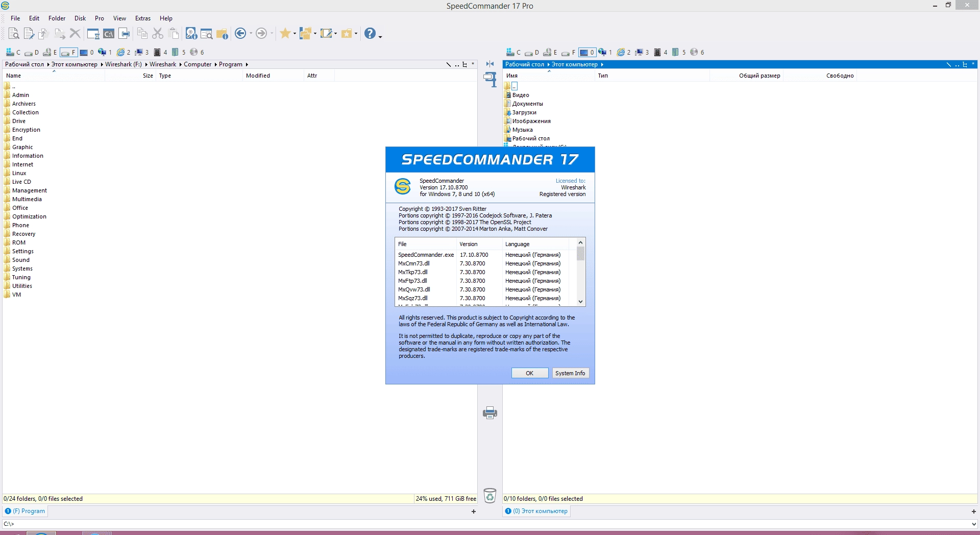Select drive E in the left drive bar

tap(50, 52)
